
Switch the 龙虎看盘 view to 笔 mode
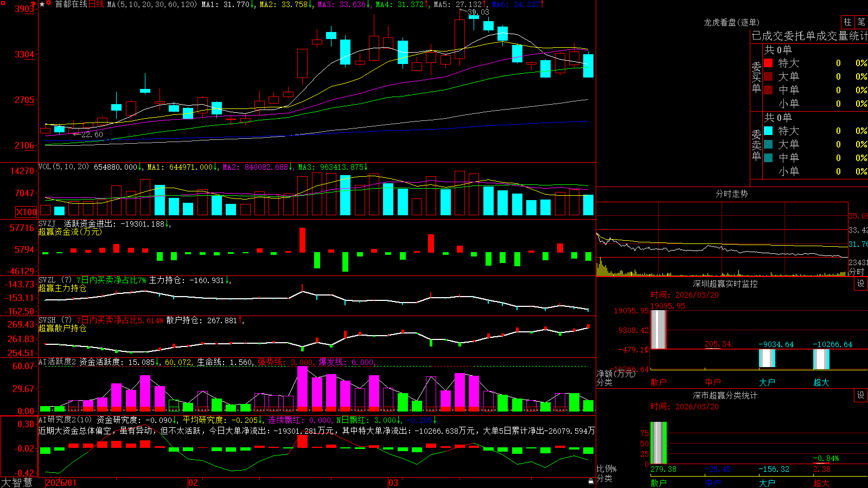[861, 22]
